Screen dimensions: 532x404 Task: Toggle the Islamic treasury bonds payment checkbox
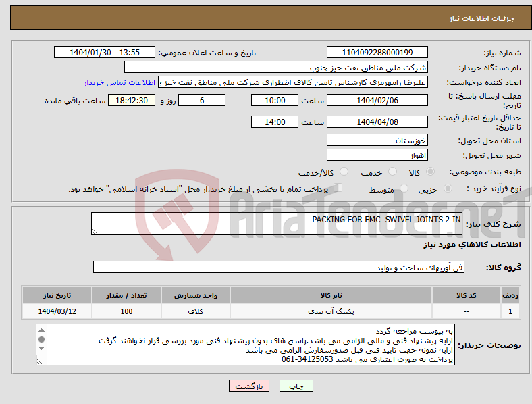tap(338, 188)
